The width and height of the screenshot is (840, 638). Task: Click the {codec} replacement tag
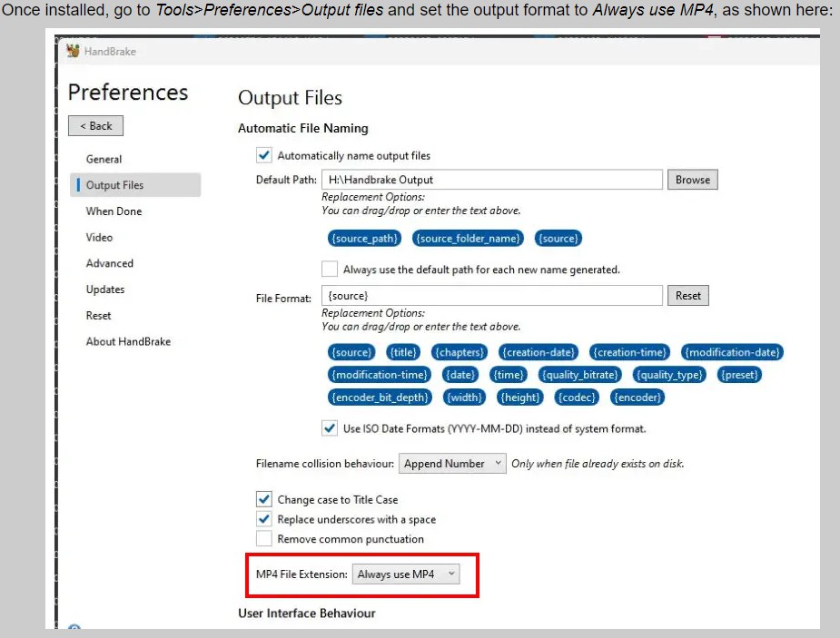point(577,398)
